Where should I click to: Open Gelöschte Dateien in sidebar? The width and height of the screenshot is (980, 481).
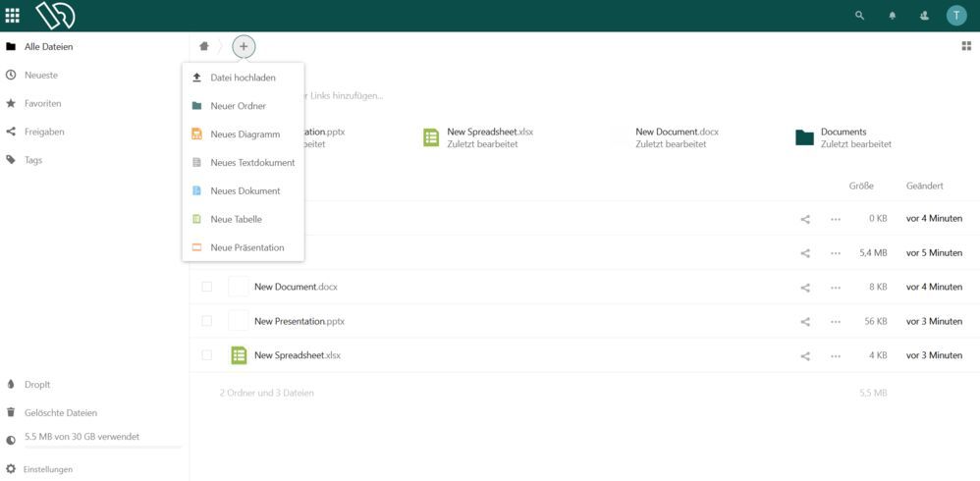60,412
